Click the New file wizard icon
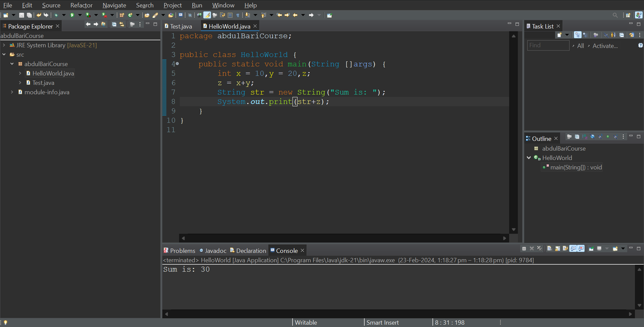The height and width of the screenshot is (327, 644). tap(5, 15)
